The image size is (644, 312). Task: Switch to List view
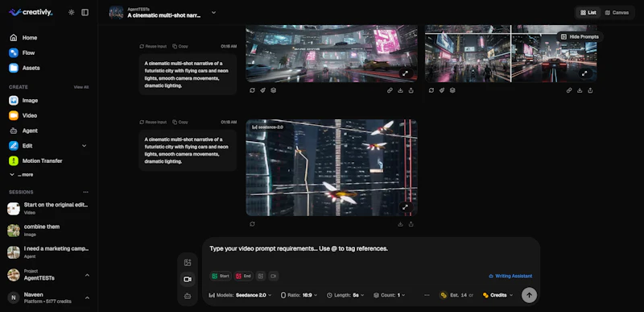coord(588,13)
